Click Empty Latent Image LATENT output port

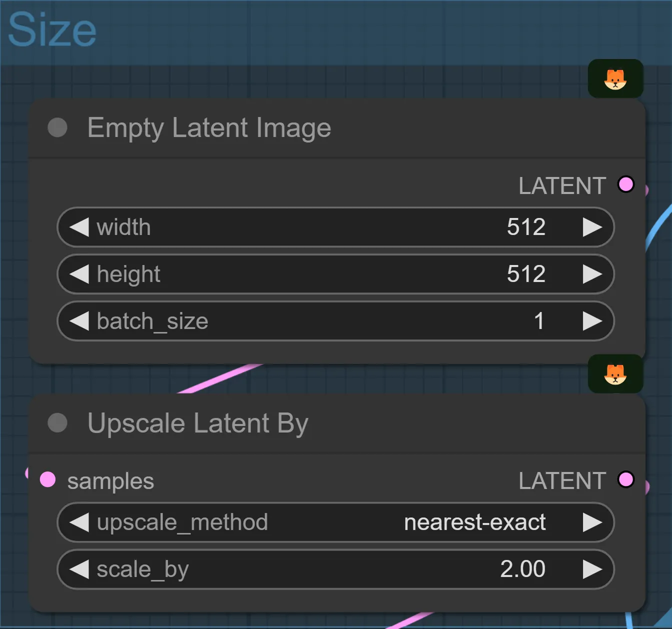[626, 184]
